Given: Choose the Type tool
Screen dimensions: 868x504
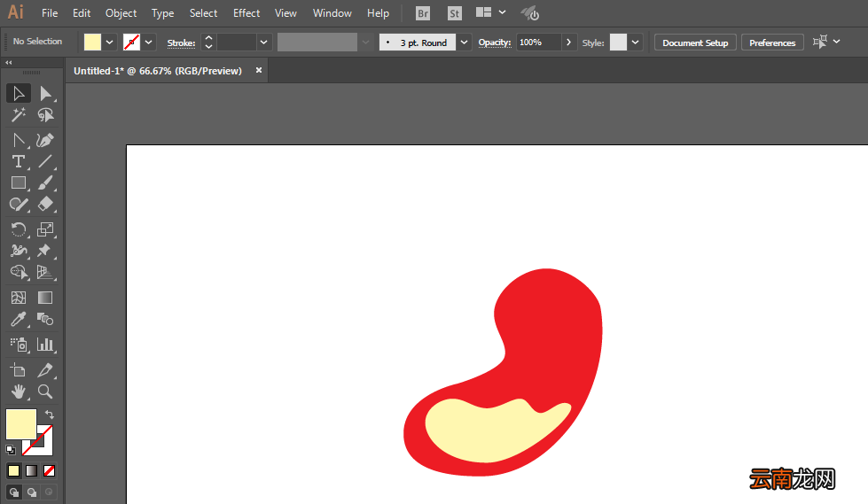Looking at the screenshot, I should tap(19, 161).
